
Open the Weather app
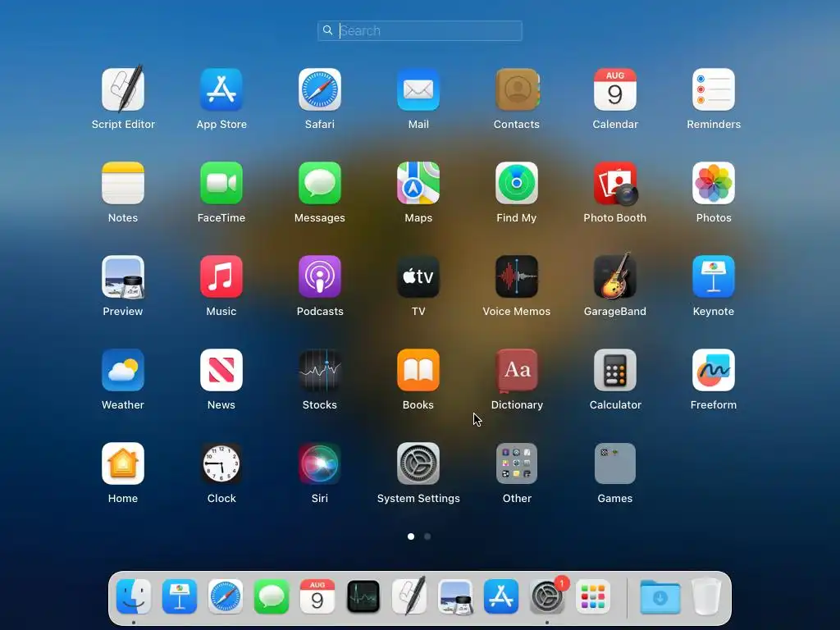[123, 370]
